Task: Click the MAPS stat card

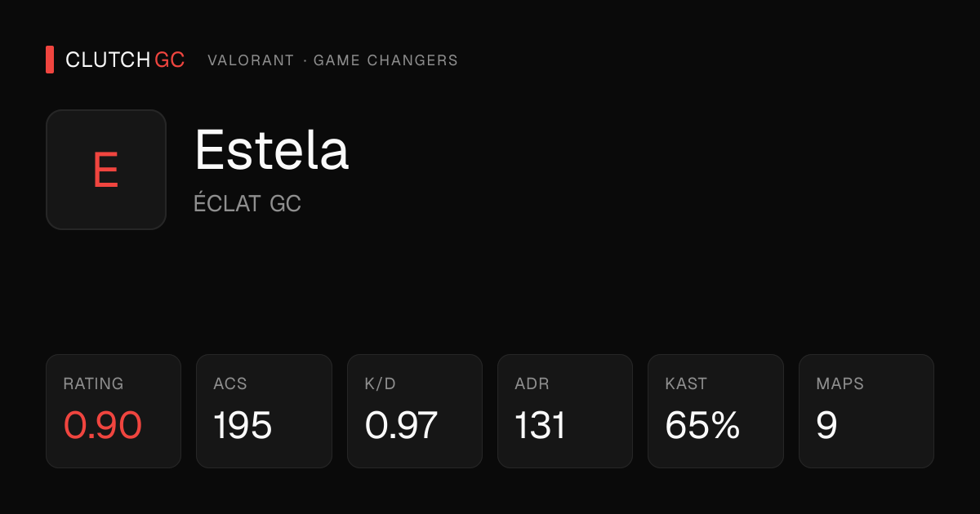Action: point(866,411)
